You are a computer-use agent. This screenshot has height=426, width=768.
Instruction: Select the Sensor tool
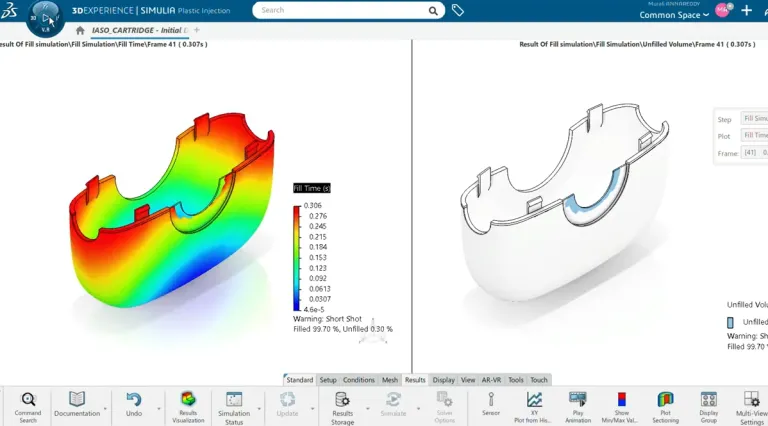tap(491, 404)
